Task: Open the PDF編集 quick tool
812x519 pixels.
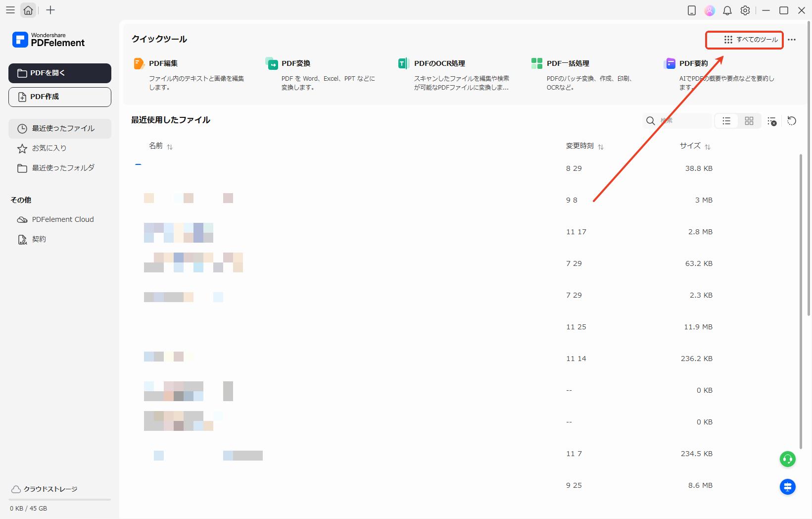Action: pyautogui.click(x=163, y=63)
